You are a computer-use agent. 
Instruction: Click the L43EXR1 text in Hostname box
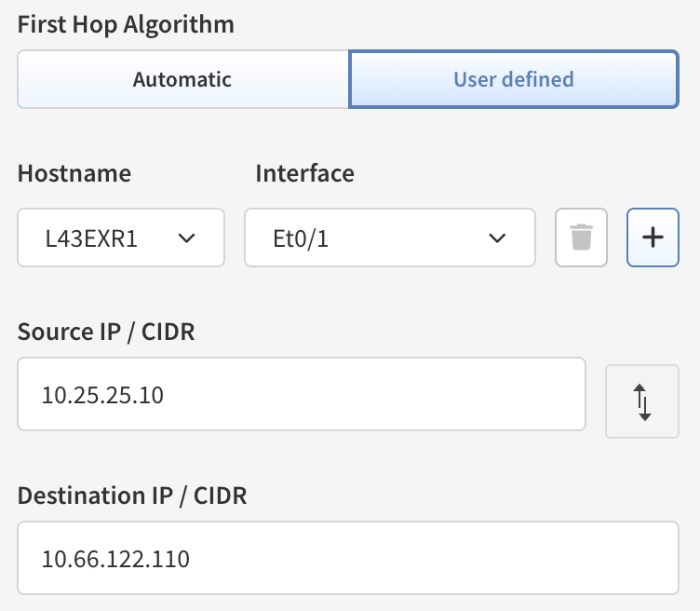[x=91, y=238]
